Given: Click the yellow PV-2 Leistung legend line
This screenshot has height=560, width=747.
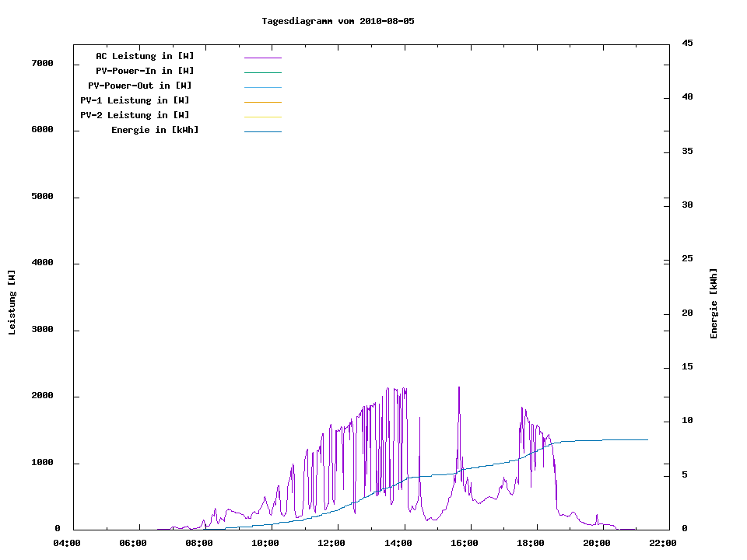Looking at the screenshot, I should [262, 117].
